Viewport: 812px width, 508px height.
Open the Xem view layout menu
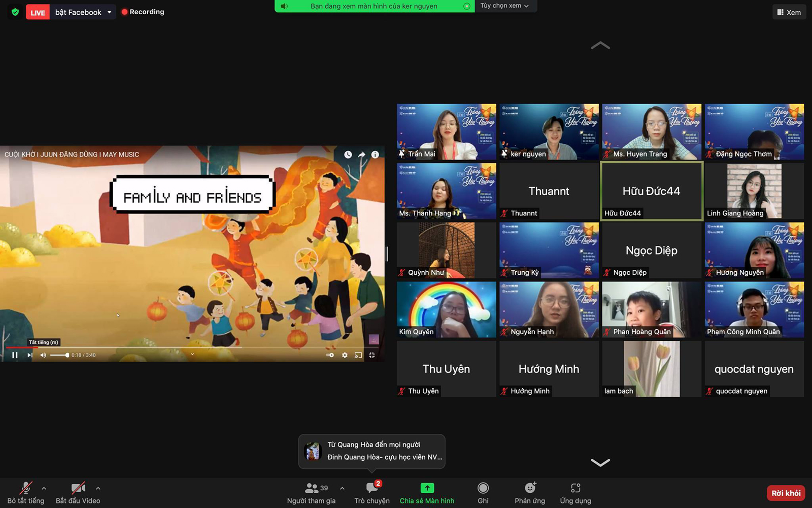789,12
